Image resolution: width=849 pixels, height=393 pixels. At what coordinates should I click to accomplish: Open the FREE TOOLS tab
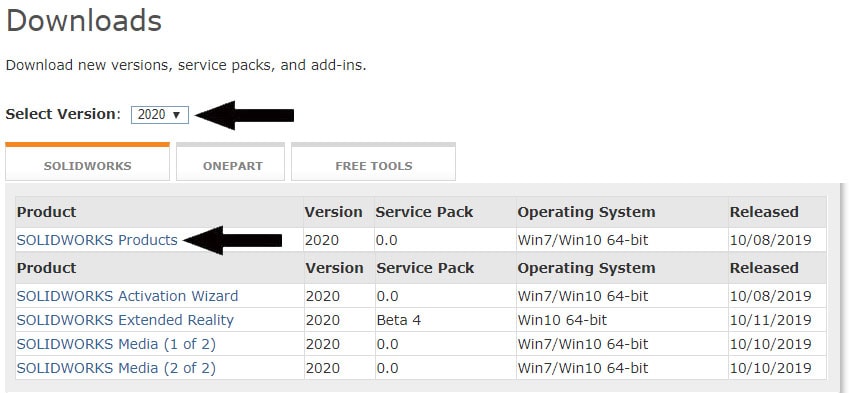tap(374, 162)
